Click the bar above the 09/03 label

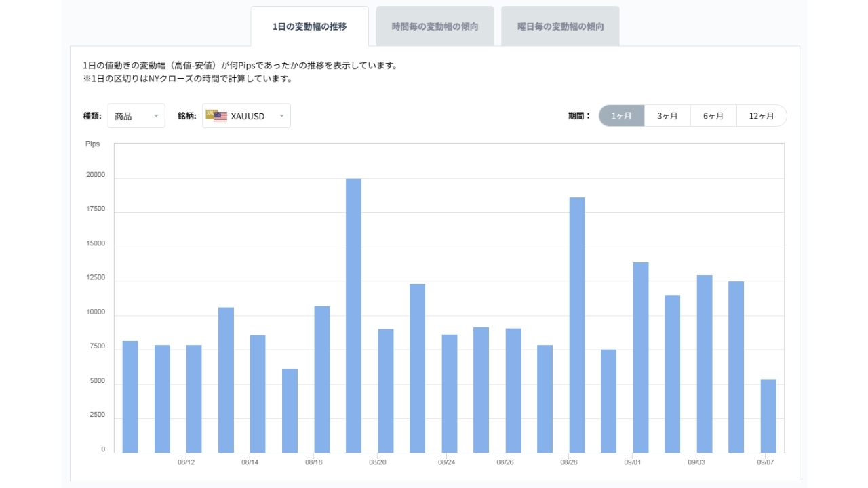pos(705,364)
